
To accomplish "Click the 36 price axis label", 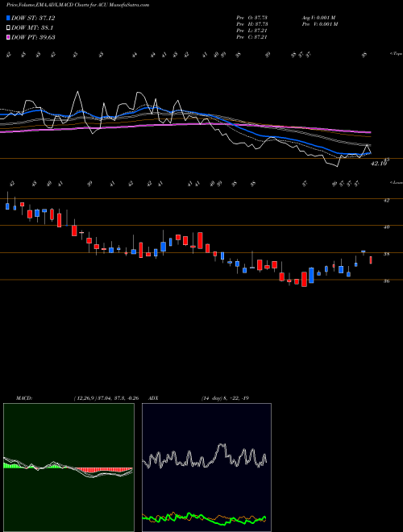I will click(x=386, y=281).
